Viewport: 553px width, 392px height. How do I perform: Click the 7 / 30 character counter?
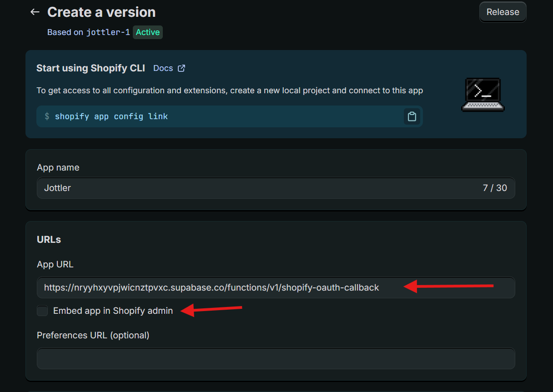[x=495, y=188]
